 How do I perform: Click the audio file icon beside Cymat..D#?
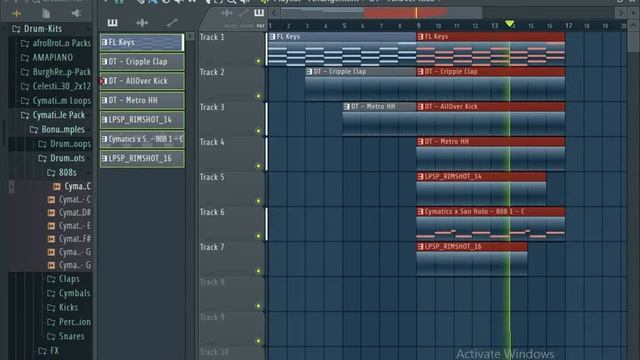tap(51, 213)
